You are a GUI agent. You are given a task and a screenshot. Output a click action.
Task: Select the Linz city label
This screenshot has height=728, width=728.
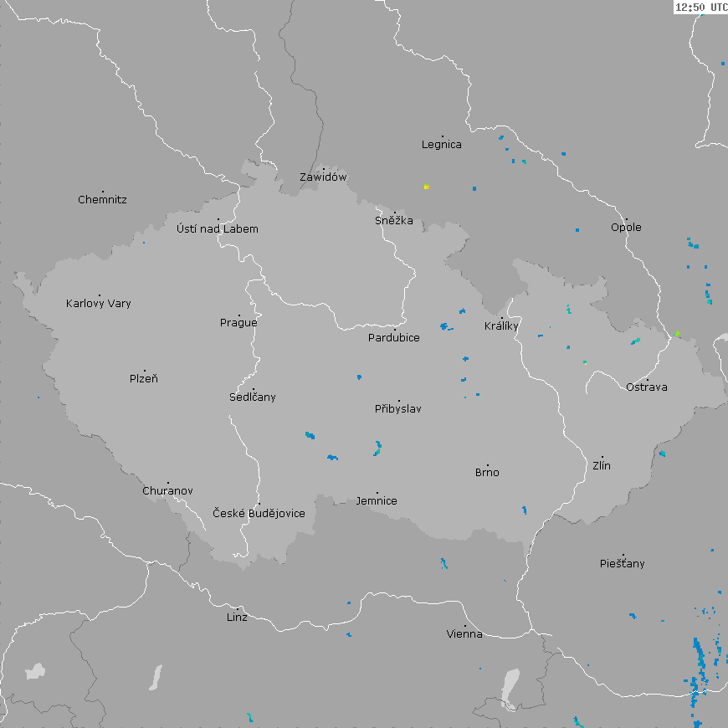pos(237,618)
